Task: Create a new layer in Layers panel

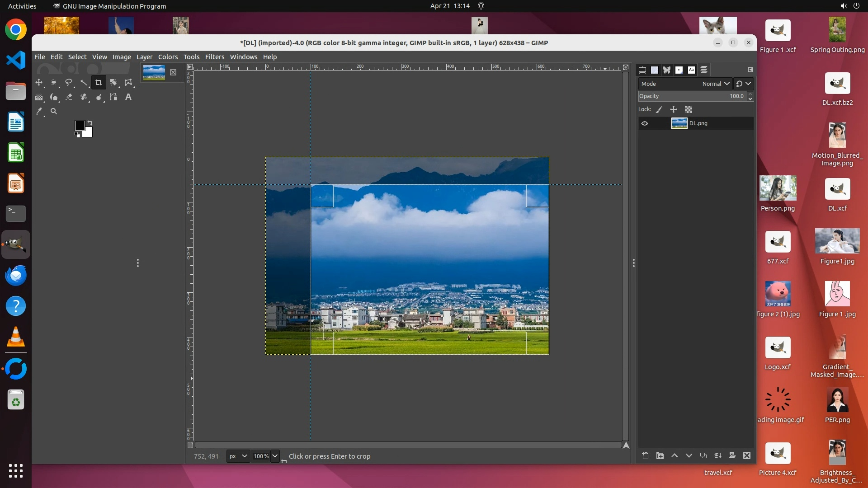Action: (x=645, y=455)
